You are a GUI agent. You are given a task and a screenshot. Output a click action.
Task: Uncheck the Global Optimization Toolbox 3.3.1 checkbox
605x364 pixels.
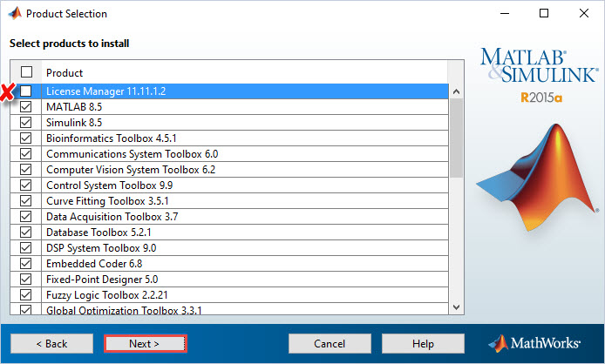[x=26, y=309]
